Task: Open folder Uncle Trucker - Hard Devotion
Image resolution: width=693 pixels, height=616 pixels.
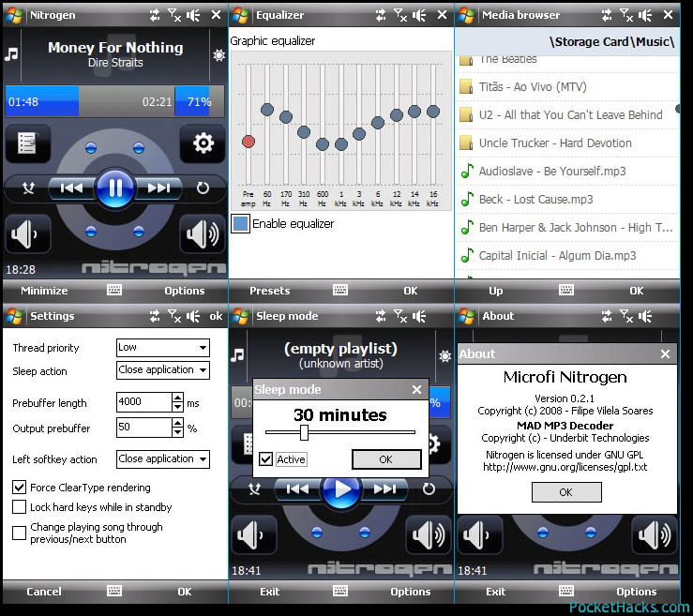Action: click(567, 143)
